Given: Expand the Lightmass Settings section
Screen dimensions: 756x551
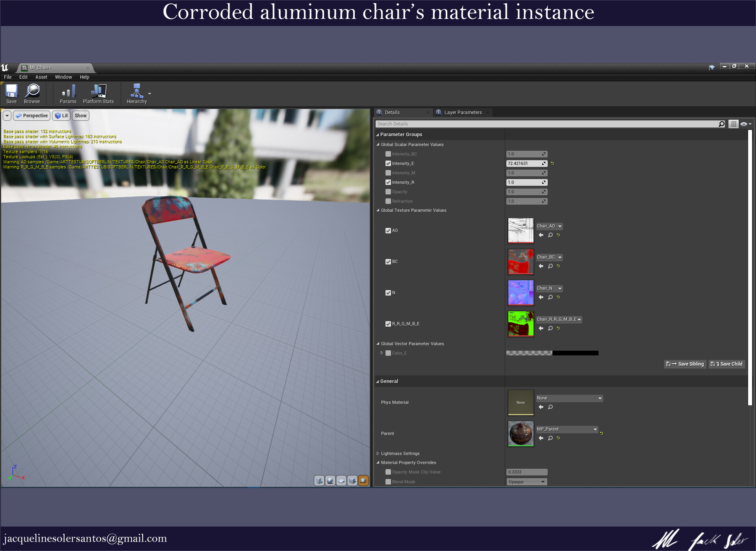Looking at the screenshot, I should pos(378,453).
